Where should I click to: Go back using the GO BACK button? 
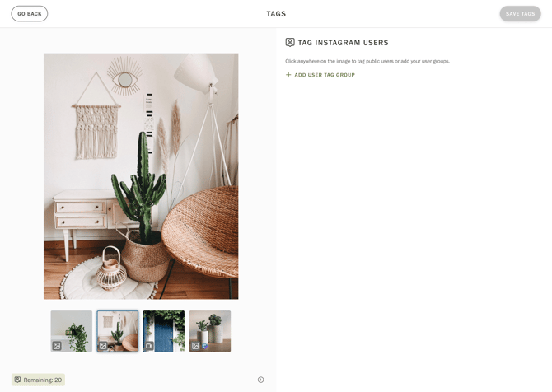(x=30, y=14)
